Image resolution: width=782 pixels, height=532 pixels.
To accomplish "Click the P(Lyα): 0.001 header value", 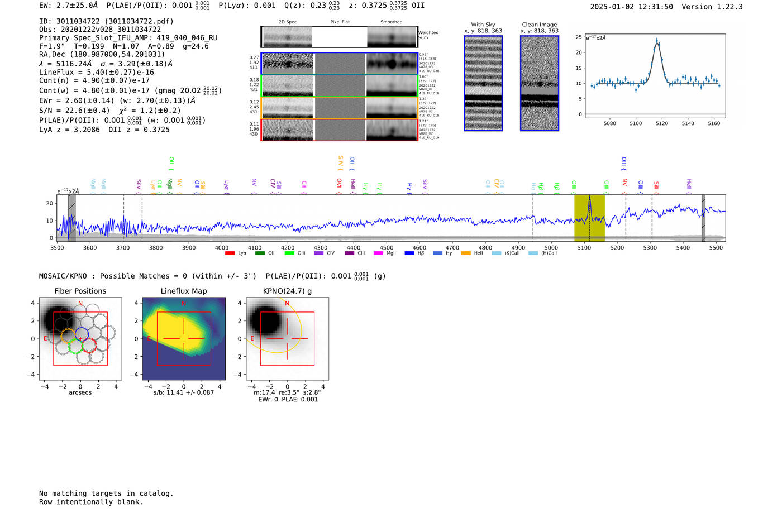I will click(x=247, y=6).
